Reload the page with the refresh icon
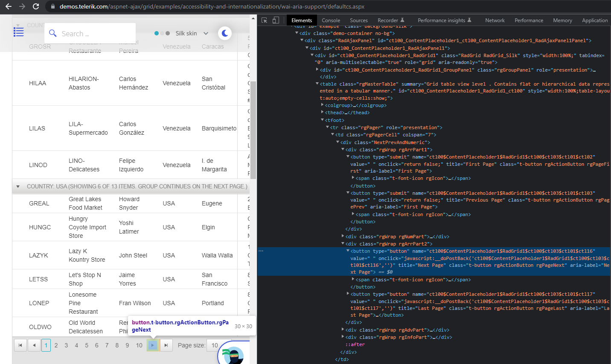 pos(36,6)
